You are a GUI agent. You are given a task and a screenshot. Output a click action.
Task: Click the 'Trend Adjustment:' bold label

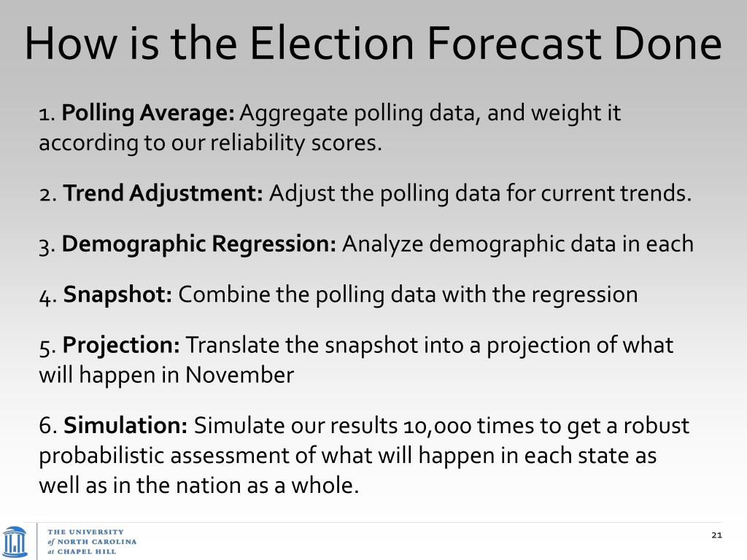click(163, 193)
